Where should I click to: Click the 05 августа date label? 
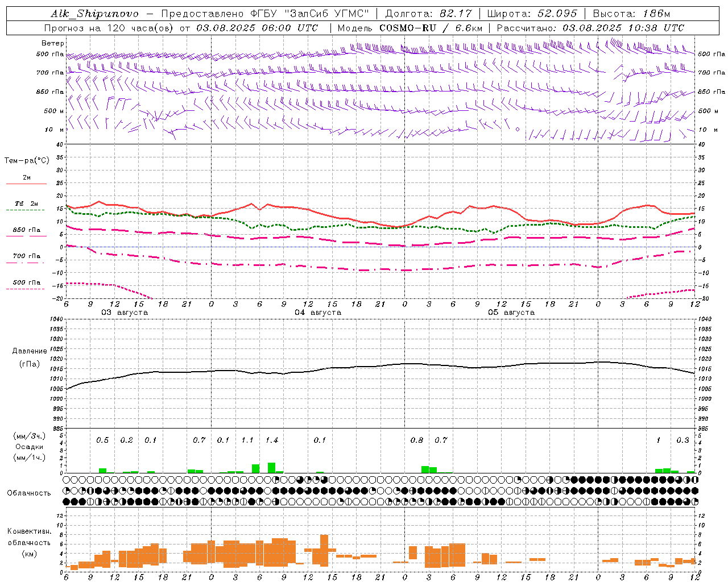(511, 313)
